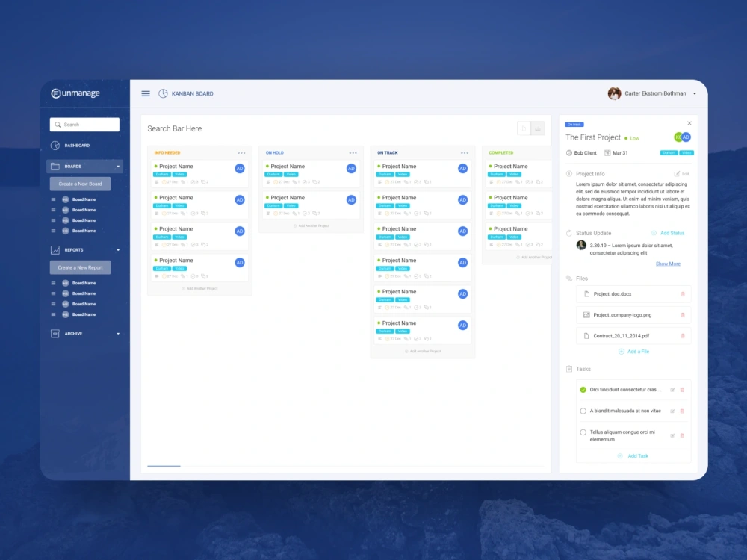Uncheck the completed 'Orci tincidunt' task
This screenshot has width=747, height=560.
click(583, 390)
